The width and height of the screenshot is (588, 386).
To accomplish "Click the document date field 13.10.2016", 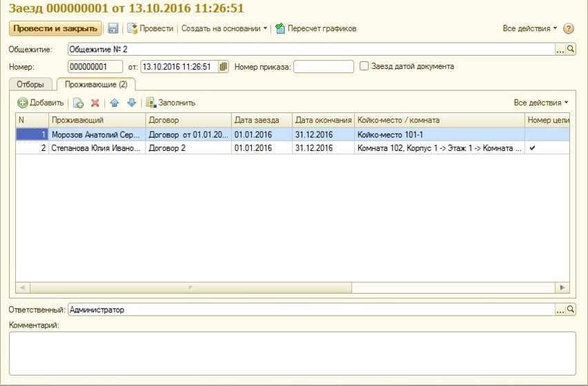I will coord(179,67).
